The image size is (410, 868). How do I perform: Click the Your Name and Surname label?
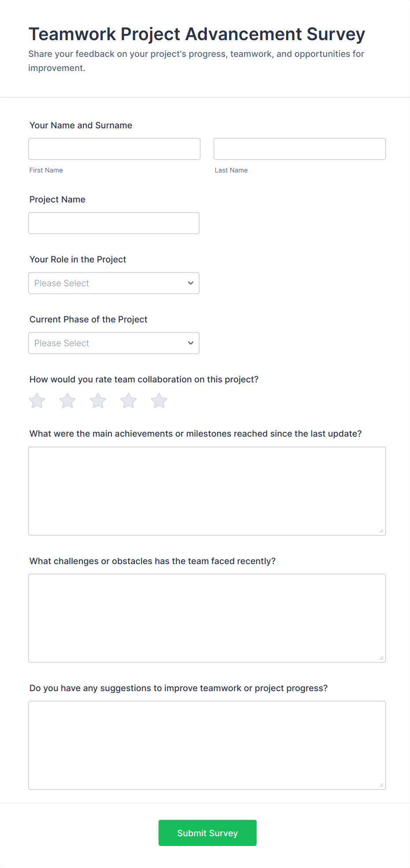[81, 125]
